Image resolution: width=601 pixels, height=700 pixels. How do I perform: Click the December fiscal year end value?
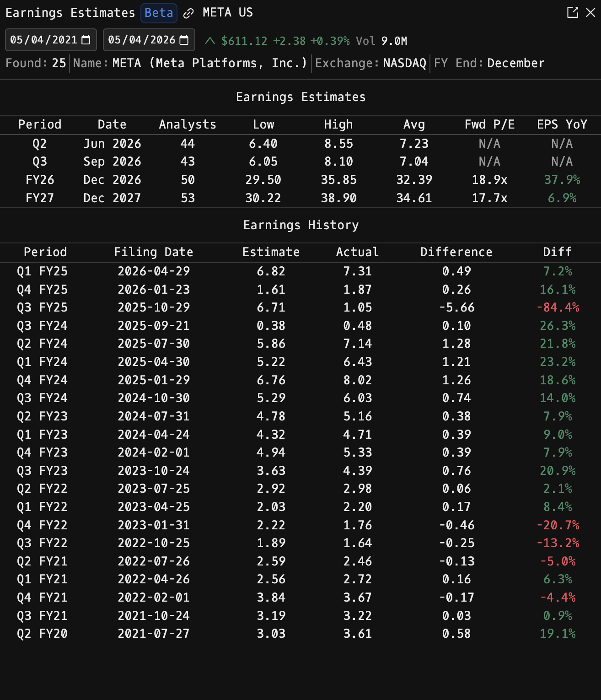click(516, 63)
